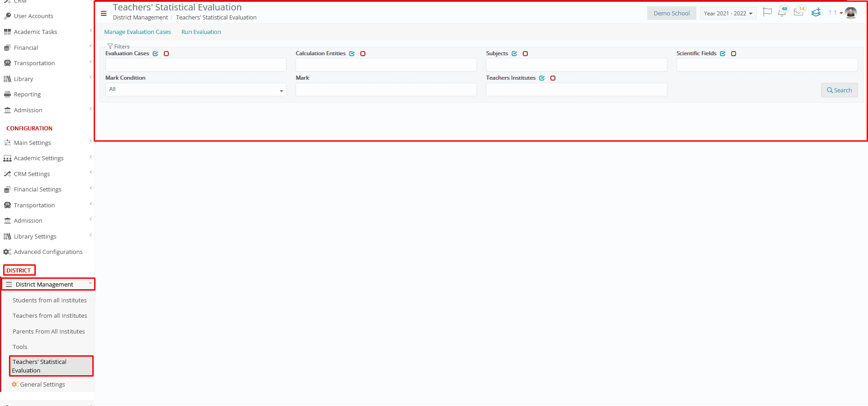The width and height of the screenshot is (868, 406).
Task: Deselect all Evaluation Cases red square
Action: pos(166,53)
